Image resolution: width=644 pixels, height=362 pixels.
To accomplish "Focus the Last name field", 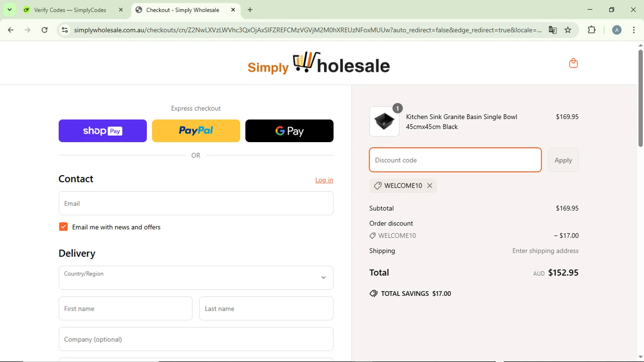I will [x=266, y=308].
